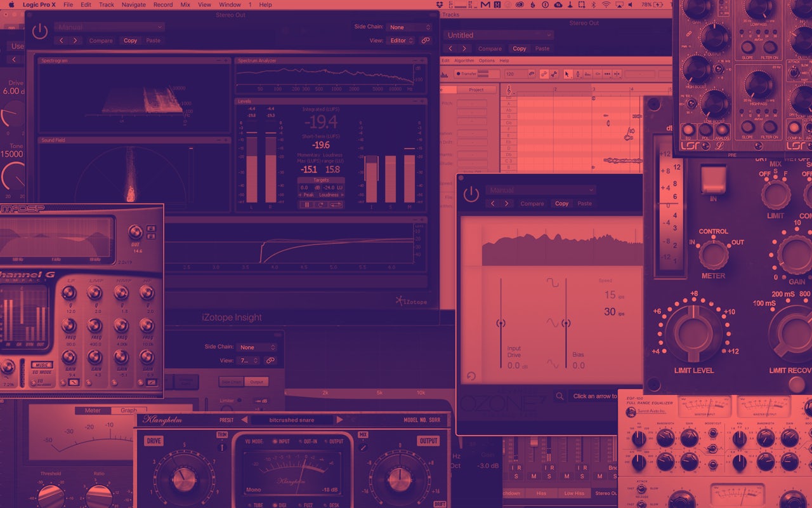The width and height of the screenshot is (812, 508).
Task: Click Compare in the Insight window
Action: pos(101,41)
